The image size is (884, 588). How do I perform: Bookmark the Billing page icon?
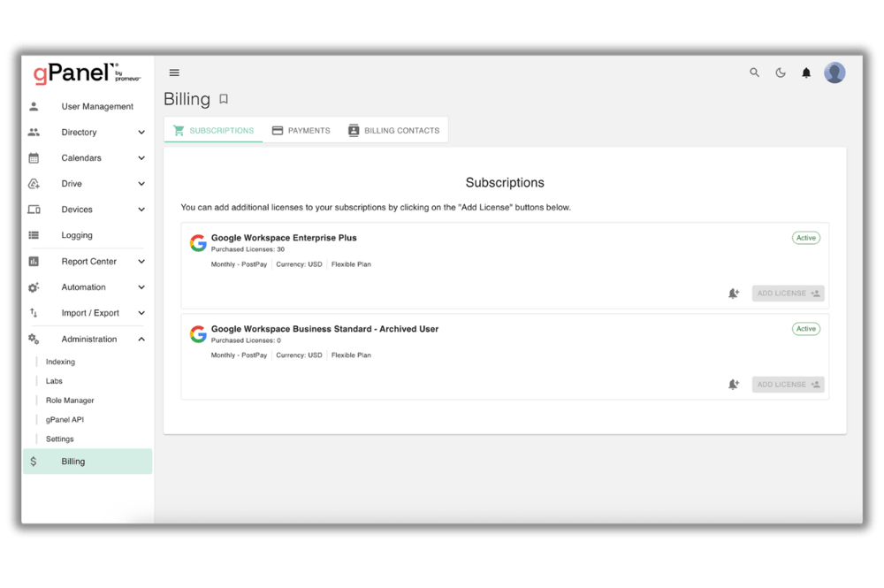[x=224, y=99]
